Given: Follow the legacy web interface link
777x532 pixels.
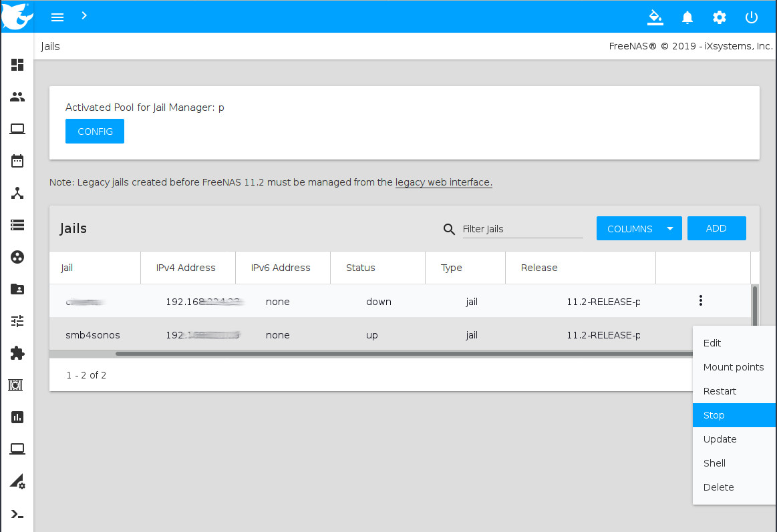Looking at the screenshot, I should [444, 182].
